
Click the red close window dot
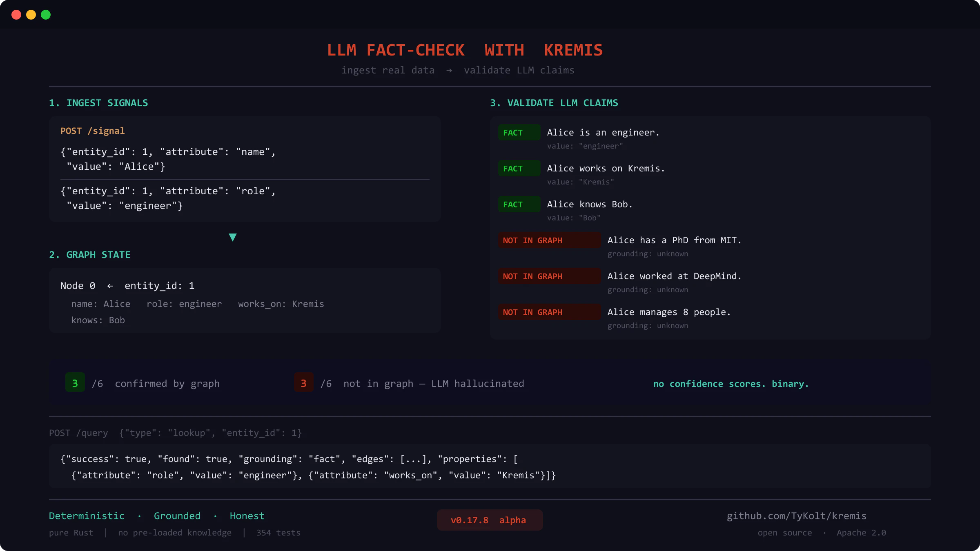coord(16,15)
